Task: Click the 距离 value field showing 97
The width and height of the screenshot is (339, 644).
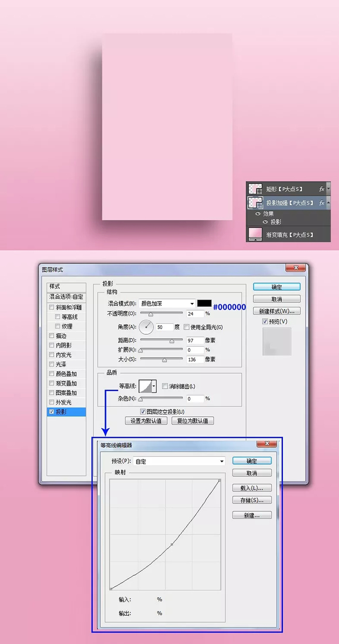Action: [x=195, y=340]
